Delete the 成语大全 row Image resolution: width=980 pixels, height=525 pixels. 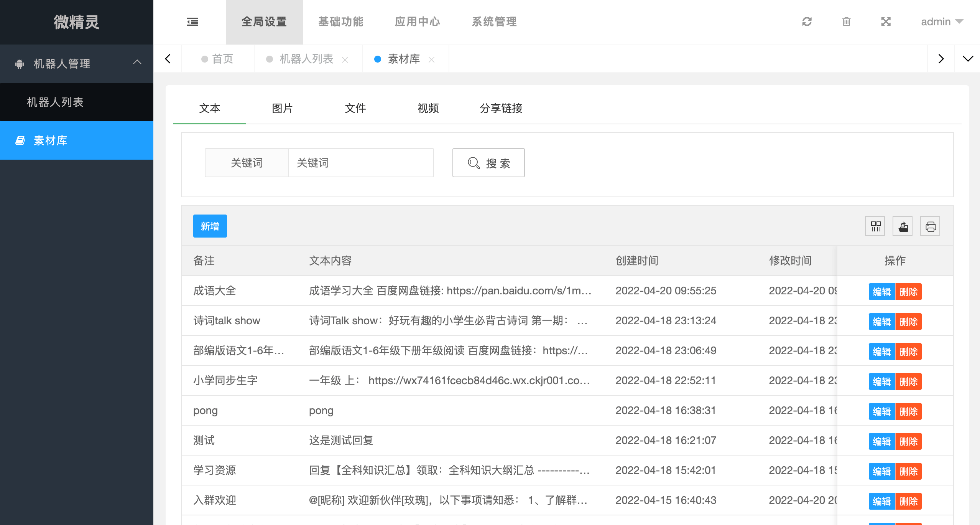908,292
